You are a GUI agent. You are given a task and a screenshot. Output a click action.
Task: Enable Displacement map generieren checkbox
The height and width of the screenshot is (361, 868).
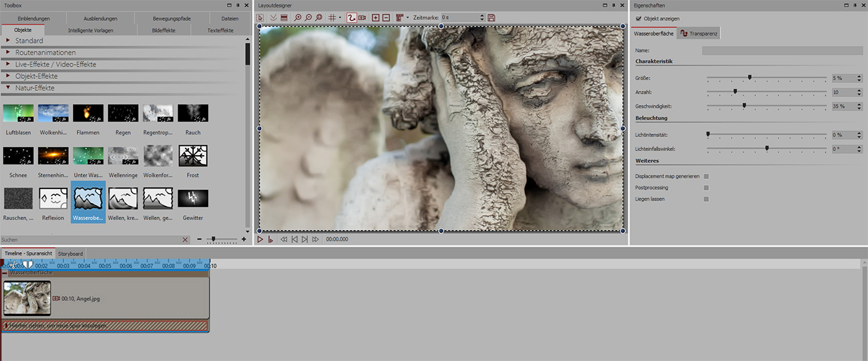(x=706, y=176)
